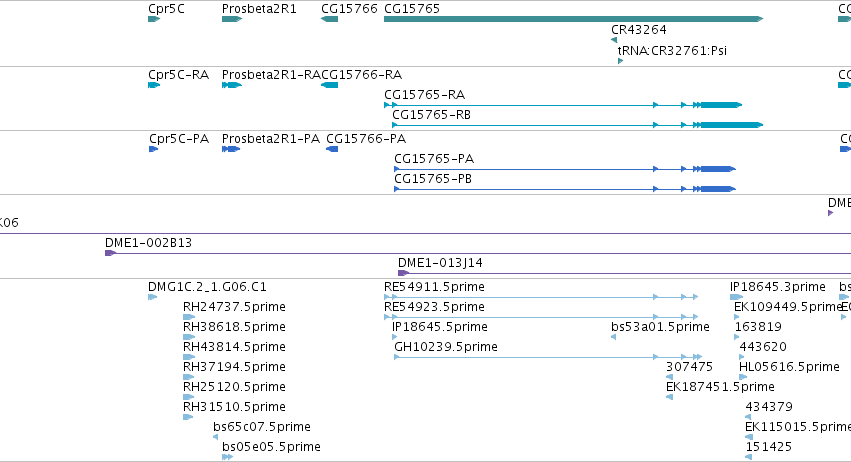Click the HL05616.5prime feature label
851x462 pixels.
pos(789,367)
